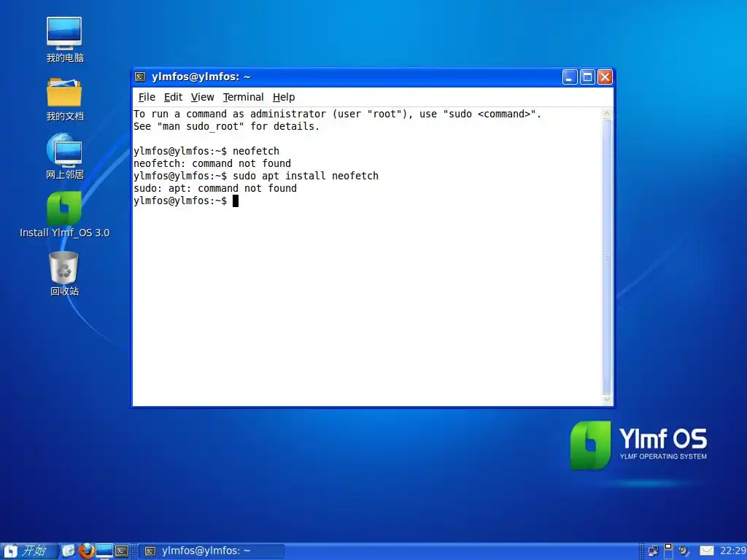747x560 pixels.
Task: Open the Terminal menu
Action: [x=243, y=97]
